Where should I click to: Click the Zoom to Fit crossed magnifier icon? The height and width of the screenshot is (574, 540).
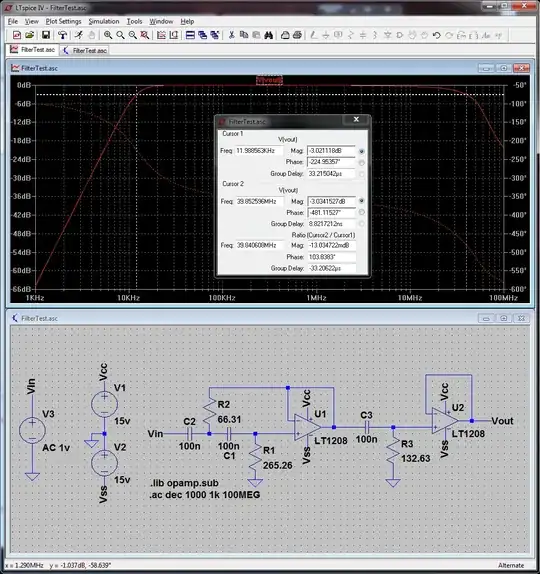coord(145,35)
